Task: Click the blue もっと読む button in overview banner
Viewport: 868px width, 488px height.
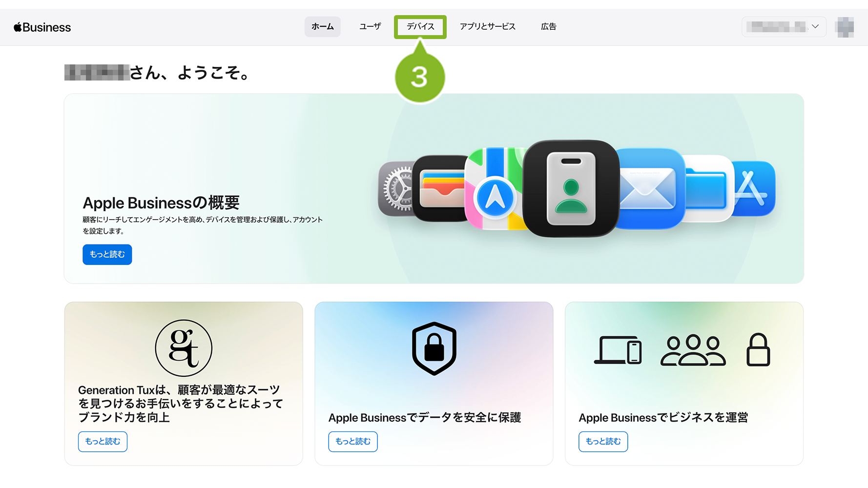Action: pyautogui.click(x=107, y=254)
